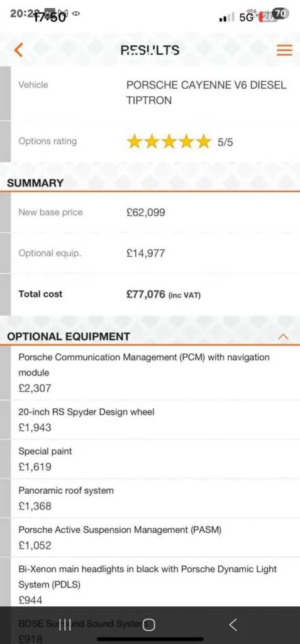Tap the Android recent apps icon
Viewport: 300px width, 644px height.
pos(65,625)
